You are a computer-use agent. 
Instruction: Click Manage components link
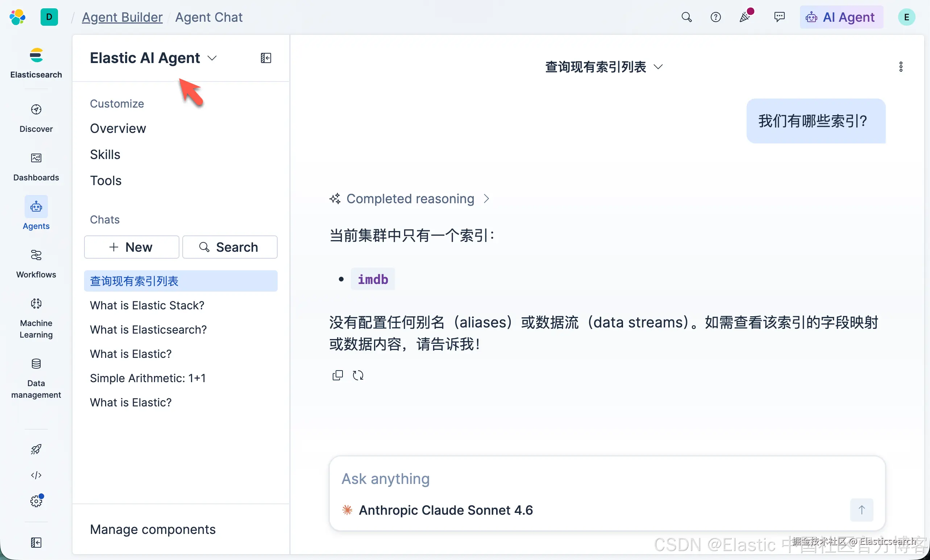point(153,530)
